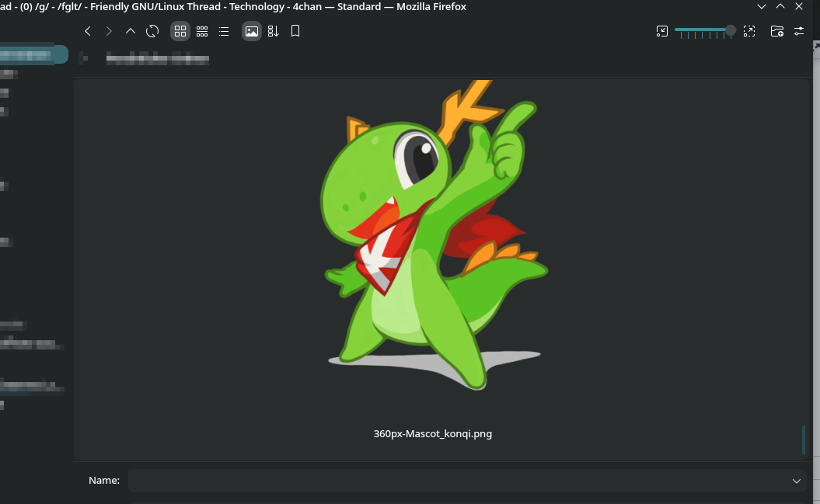Click the window minimize chevron
Screen dimensions: 820x504
pyautogui.click(x=762, y=7)
